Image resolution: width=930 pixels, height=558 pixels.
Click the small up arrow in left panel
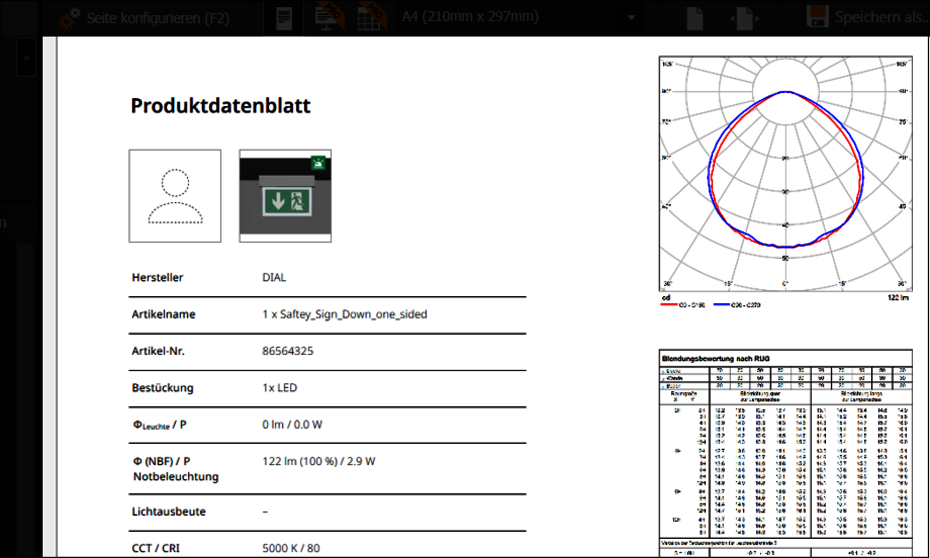pyautogui.click(x=26, y=60)
